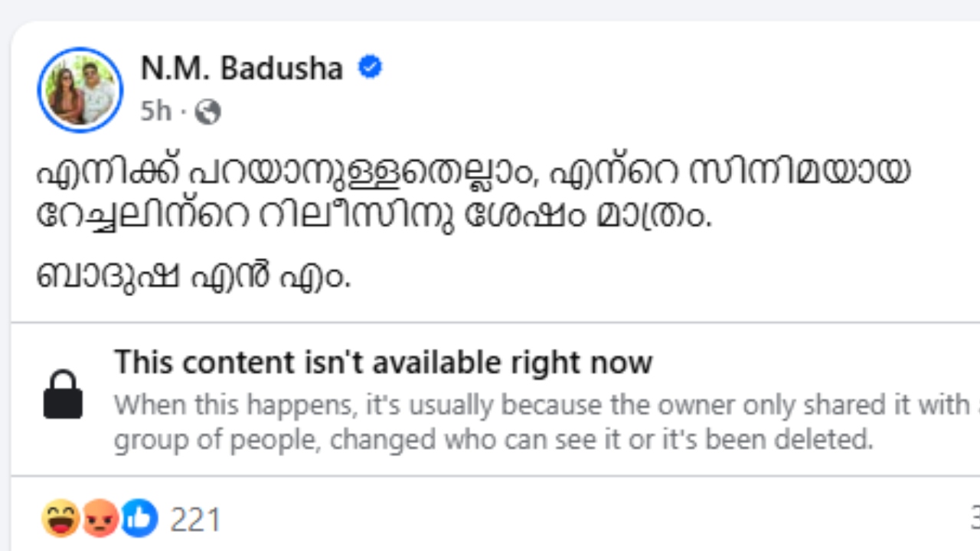
Task: Click the first line of Malayalam post text
Action: [473, 171]
